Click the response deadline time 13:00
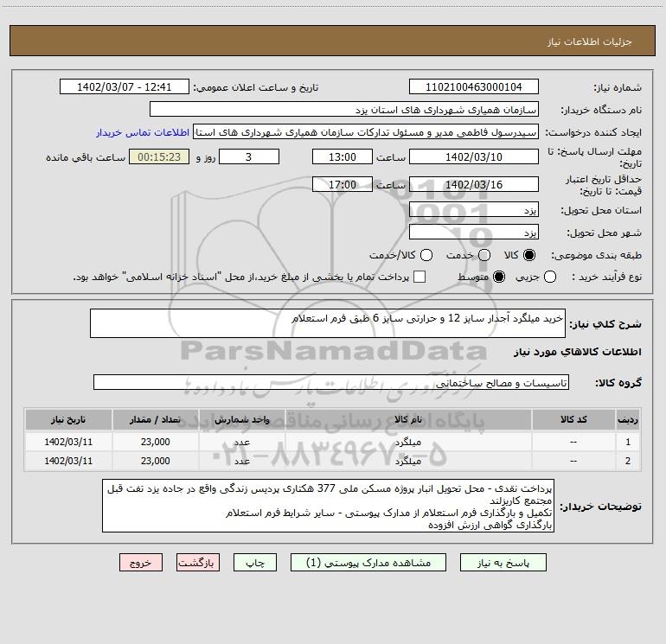 [343, 156]
